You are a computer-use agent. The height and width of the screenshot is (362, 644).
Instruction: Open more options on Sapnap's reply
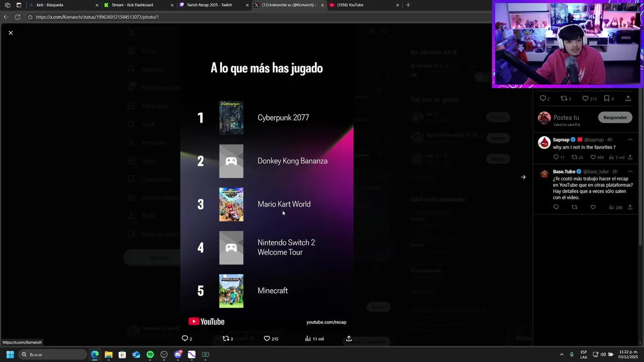pyautogui.click(x=630, y=139)
